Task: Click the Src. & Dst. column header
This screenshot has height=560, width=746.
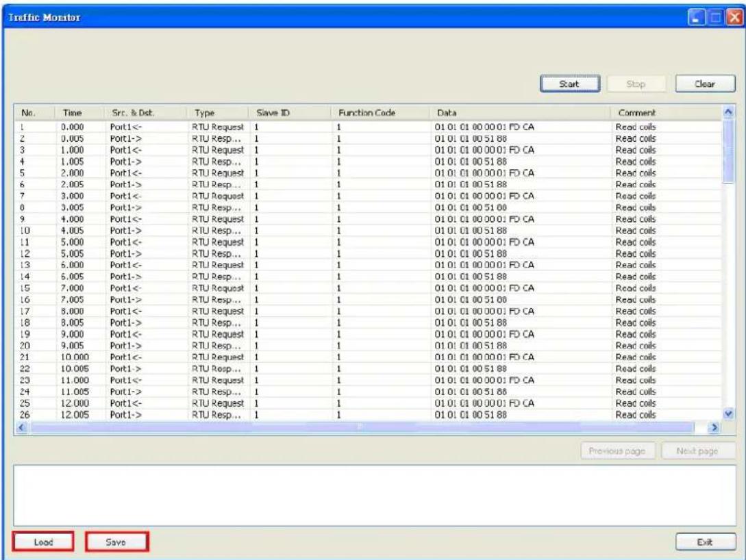Action: tap(145, 113)
